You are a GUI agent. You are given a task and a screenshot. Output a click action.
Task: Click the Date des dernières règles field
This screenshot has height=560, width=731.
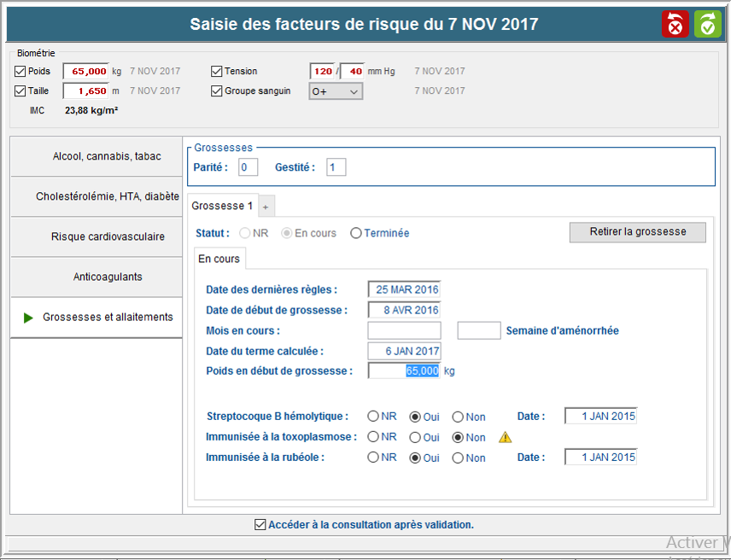[404, 289]
